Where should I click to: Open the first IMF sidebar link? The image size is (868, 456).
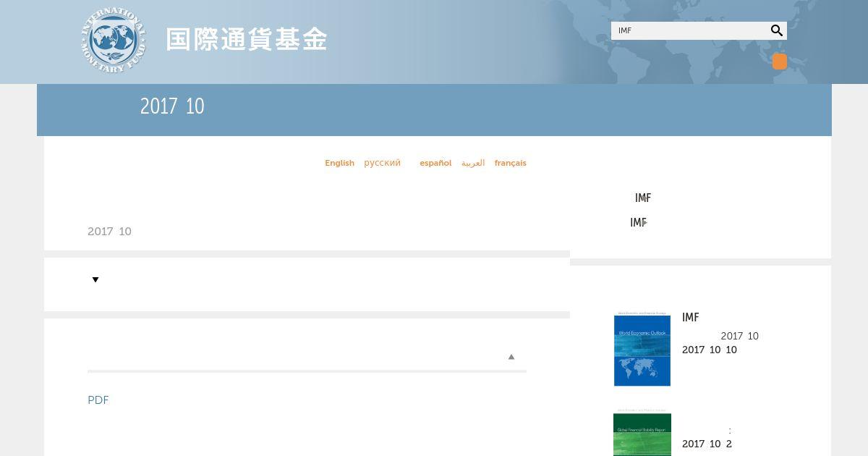(643, 198)
